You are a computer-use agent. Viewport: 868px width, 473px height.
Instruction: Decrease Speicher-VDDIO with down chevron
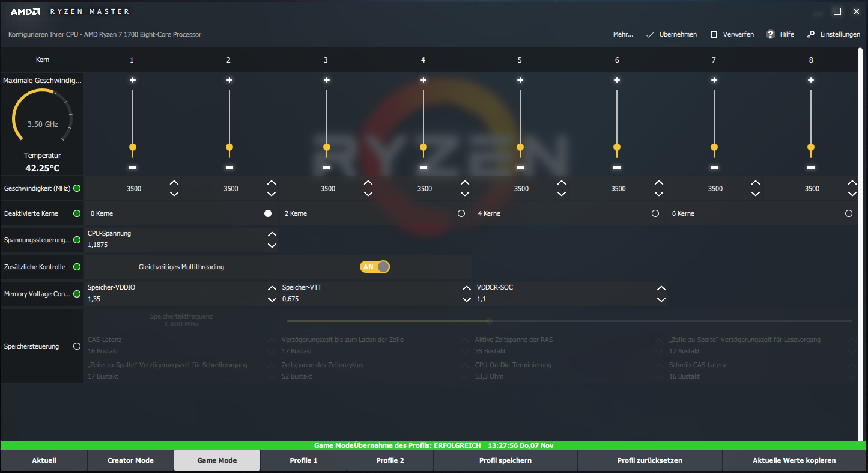[272, 299]
